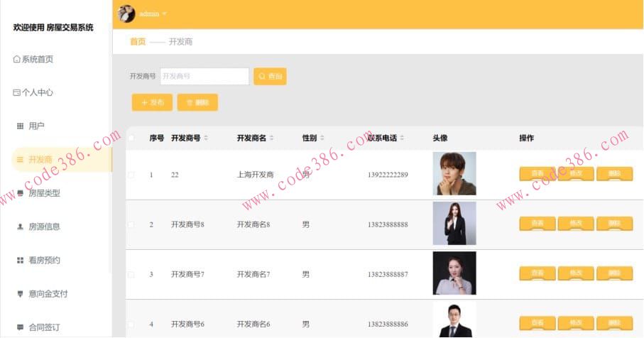Click the 上海开发商 name cell
This screenshot has height=338, width=644.
pyautogui.click(x=255, y=175)
